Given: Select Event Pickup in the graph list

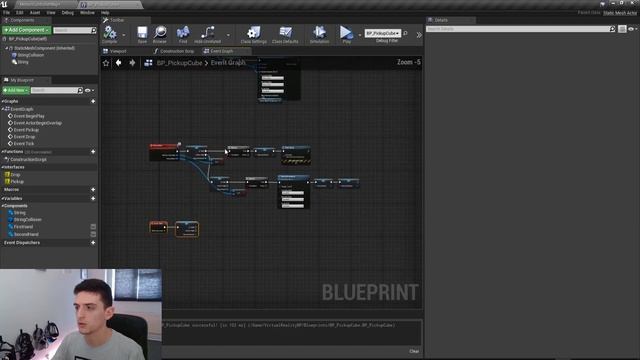Looking at the screenshot, I should tap(26, 130).
